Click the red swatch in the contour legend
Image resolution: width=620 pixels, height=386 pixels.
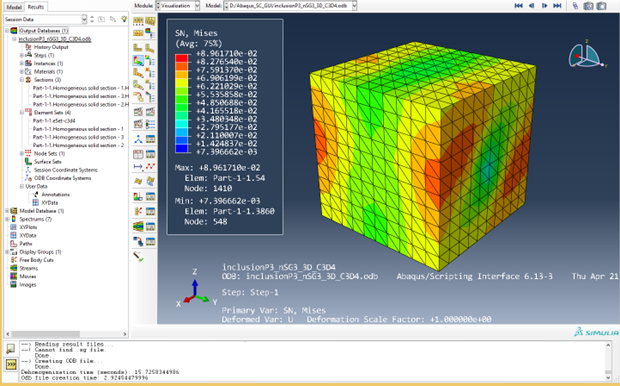[181, 58]
